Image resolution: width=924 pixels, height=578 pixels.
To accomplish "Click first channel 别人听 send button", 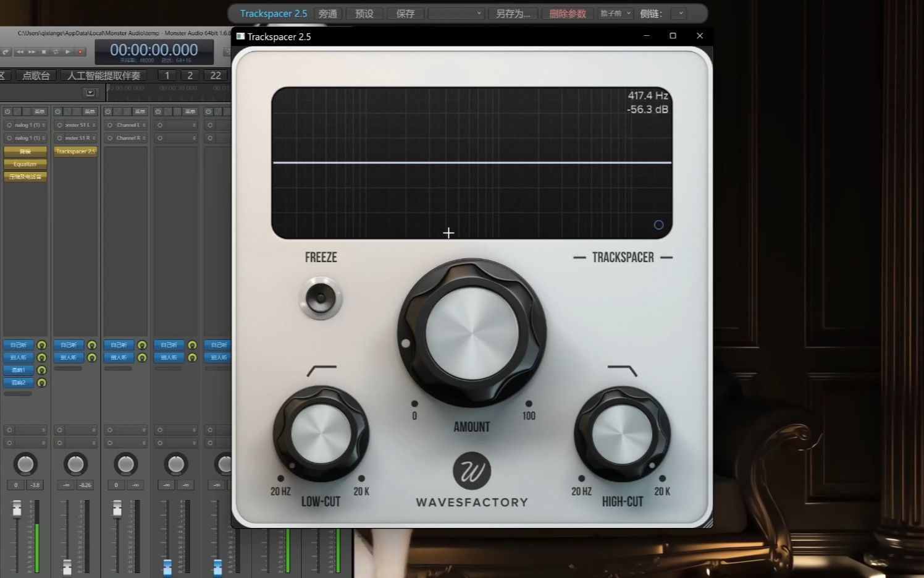I will point(19,357).
